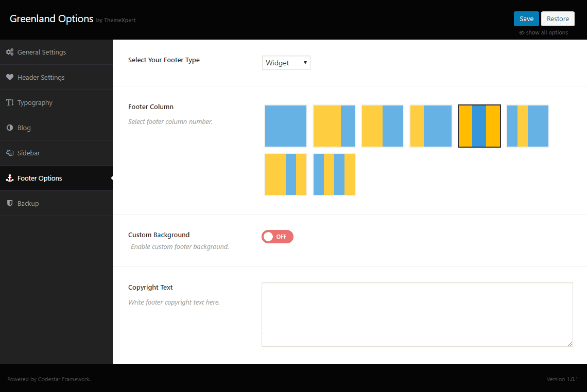Image resolution: width=587 pixels, height=392 pixels.
Task: Pick the four-column striped footer layout
Action: point(334,174)
